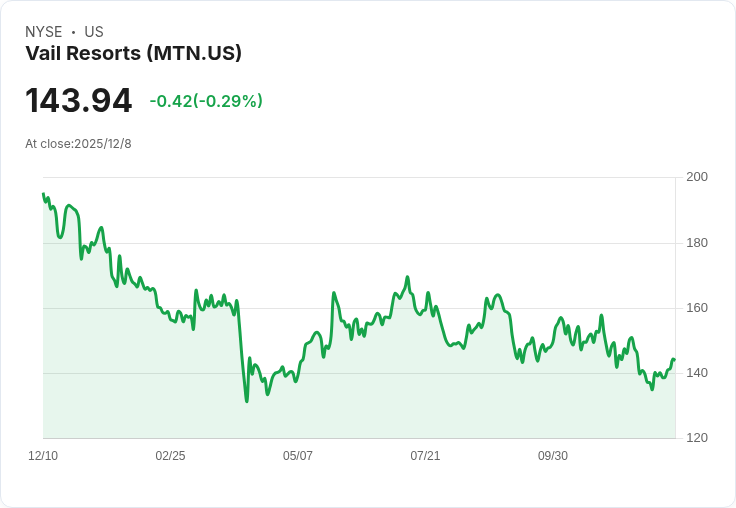The height and width of the screenshot is (508, 736).
Task: Click the 143.94 current price
Action: pos(78,101)
